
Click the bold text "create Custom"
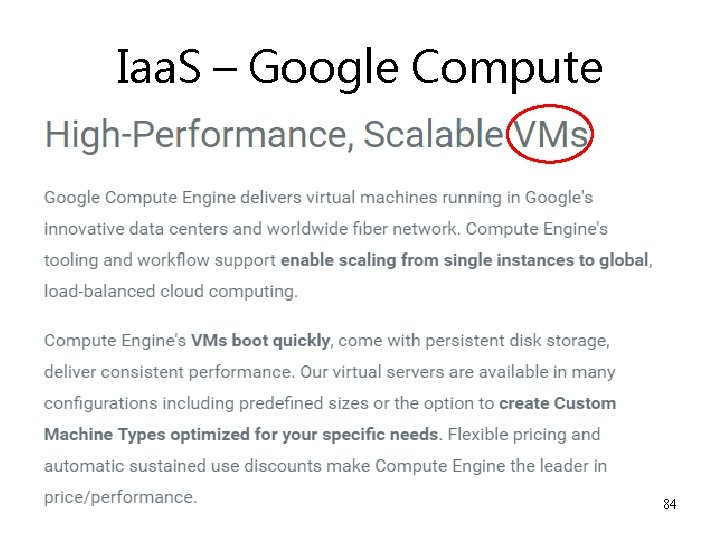click(x=557, y=403)
